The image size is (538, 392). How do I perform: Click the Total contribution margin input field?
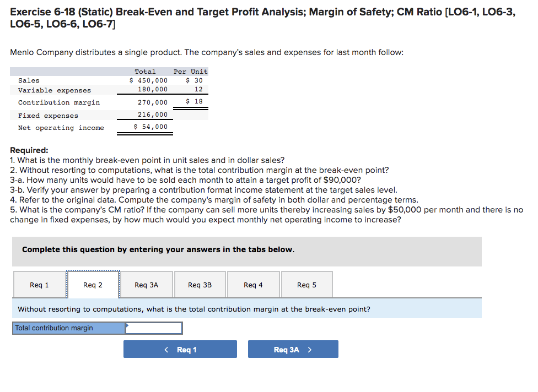tap(154, 328)
